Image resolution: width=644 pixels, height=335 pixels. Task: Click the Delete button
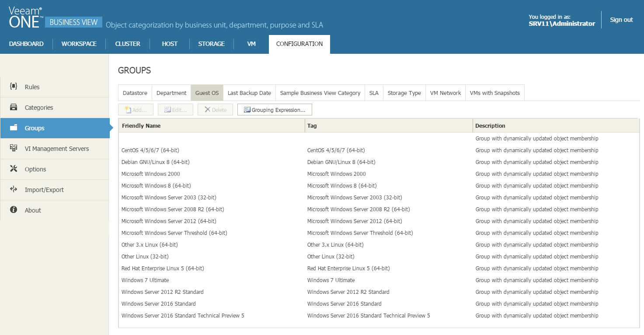pyautogui.click(x=215, y=110)
